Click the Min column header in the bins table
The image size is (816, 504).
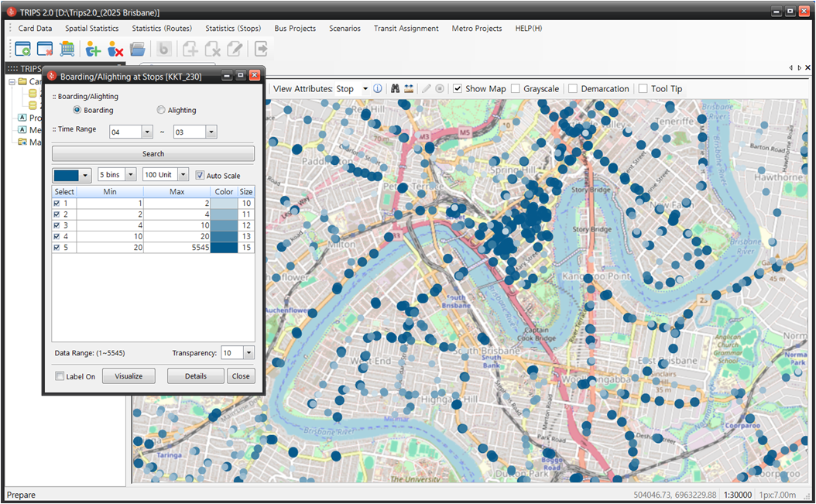110,191
